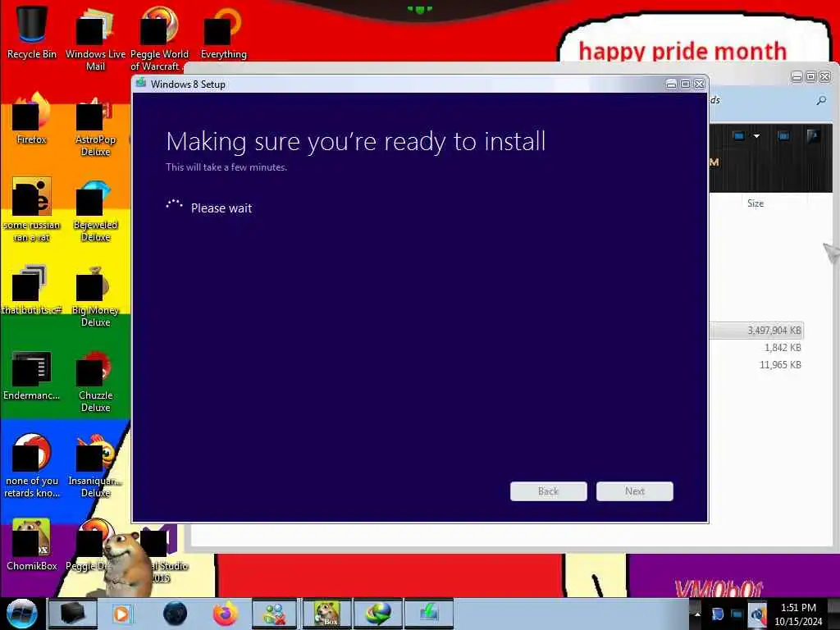Select the Peggle D... desktop icon
The width and height of the screenshot is (840, 630).
pos(89,544)
